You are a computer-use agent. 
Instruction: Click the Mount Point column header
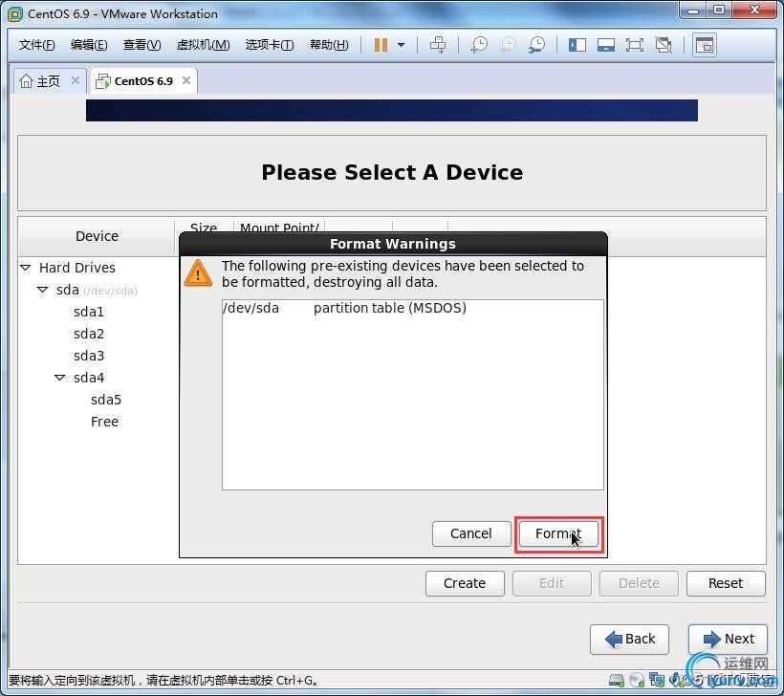tap(279, 228)
